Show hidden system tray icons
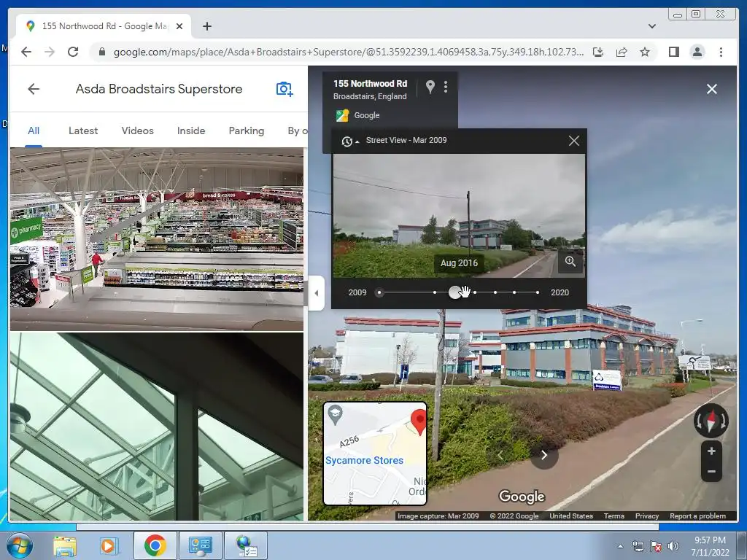The height and width of the screenshot is (560, 747). (620, 547)
